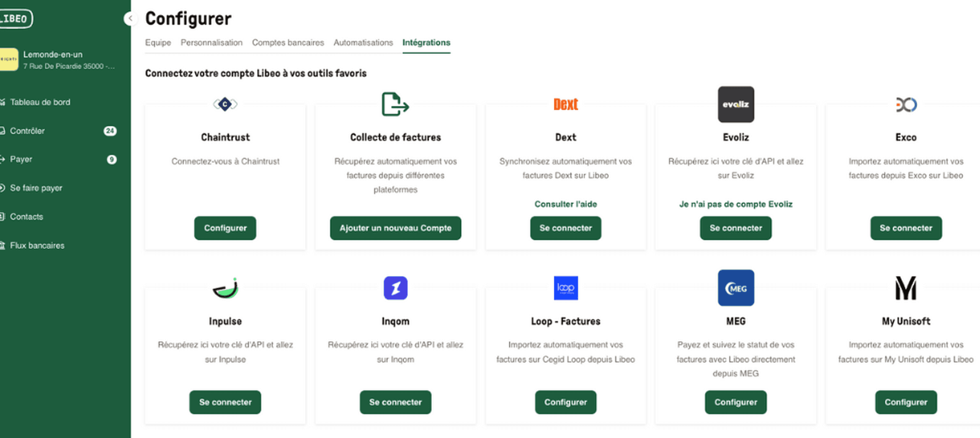This screenshot has width=980, height=438.
Task: Switch to the Personnalisation tab
Action: point(211,42)
